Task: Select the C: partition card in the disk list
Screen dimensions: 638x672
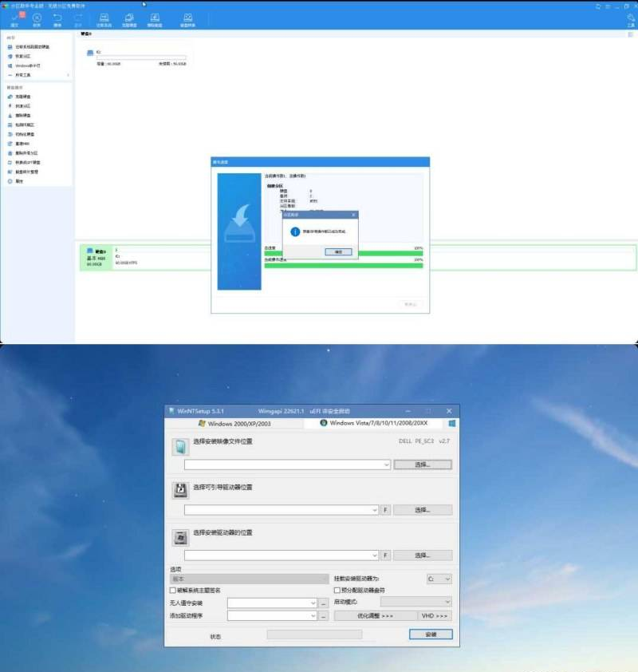Action: (137, 57)
